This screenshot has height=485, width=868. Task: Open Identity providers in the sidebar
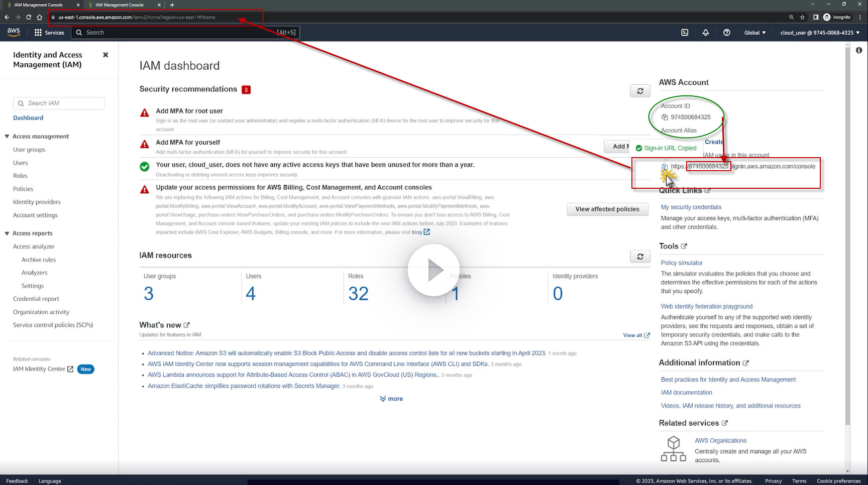pyautogui.click(x=37, y=202)
